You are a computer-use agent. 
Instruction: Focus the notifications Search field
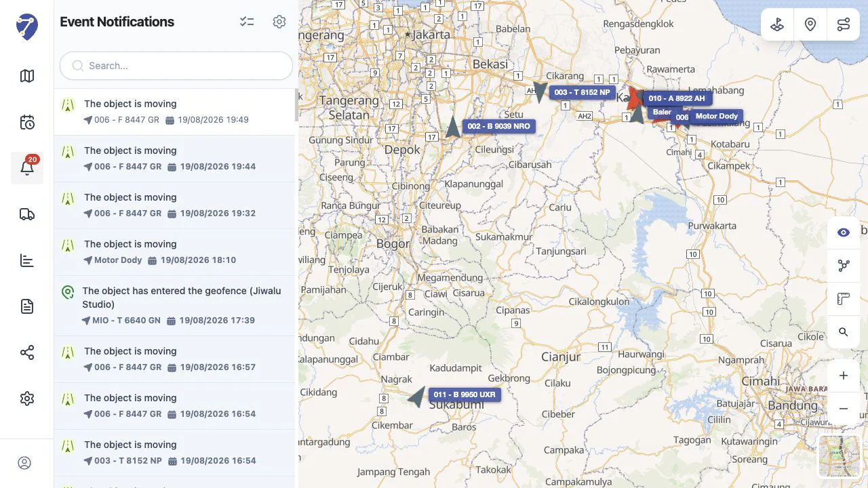[176, 66]
